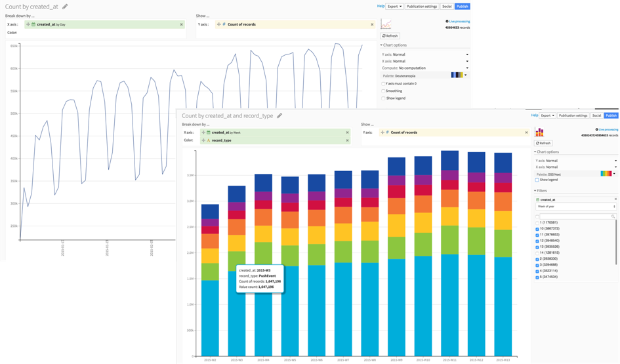Close the created_at filter panel
This screenshot has width=620, height=364.
[615, 199]
